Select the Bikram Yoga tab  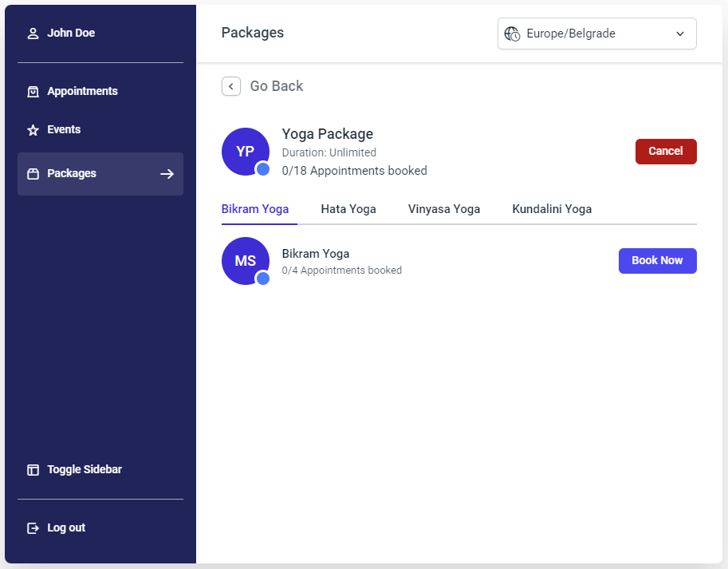[255, 209]
